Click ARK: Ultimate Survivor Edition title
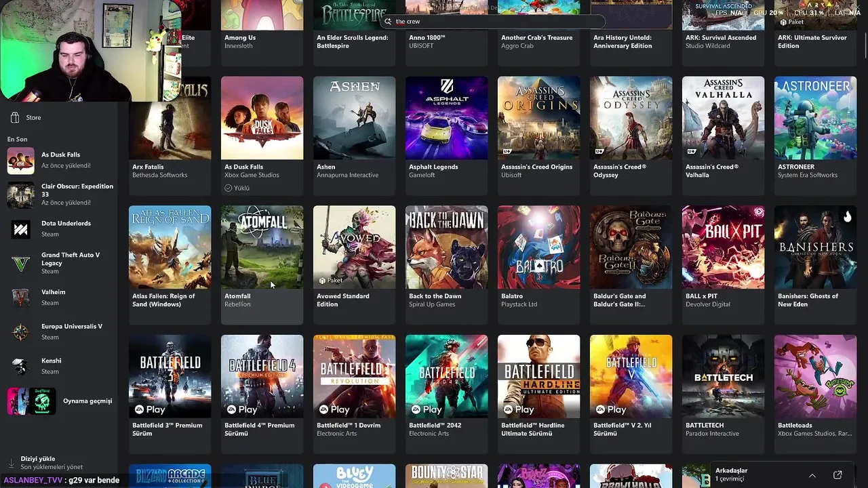This screenshot has width=868, height=488. click(812, 42)
